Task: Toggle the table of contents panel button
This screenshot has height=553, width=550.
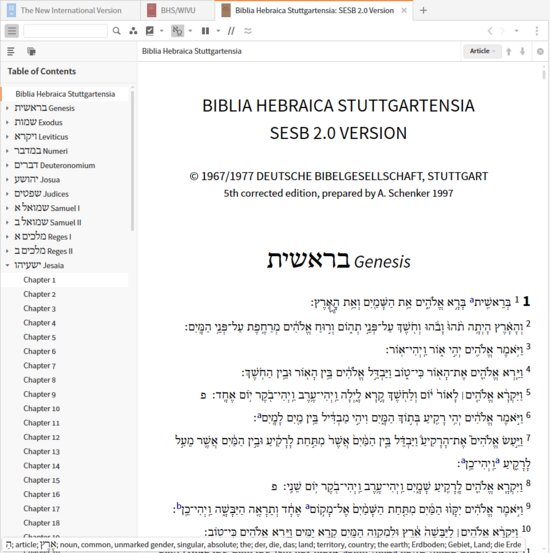Action: pos(12,31)
